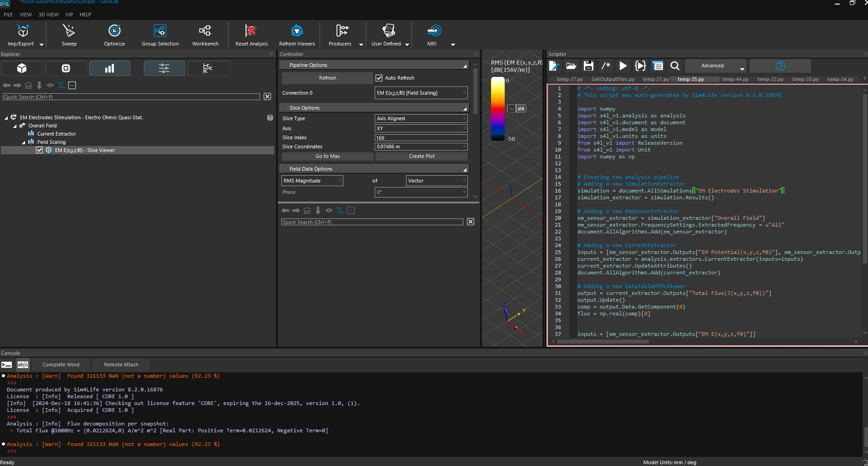Open the HELP menu
This screenshot has height=466, width=868.
[x=85, y=15]
